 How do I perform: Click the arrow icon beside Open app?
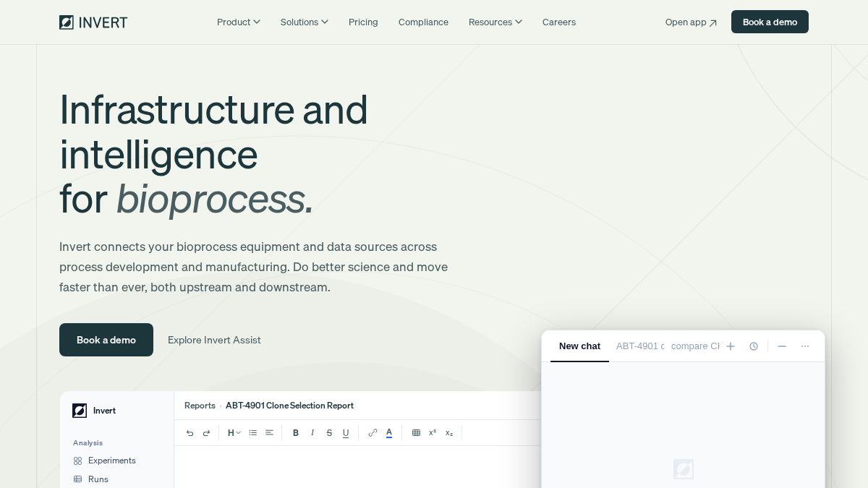(x=713, y=22)
